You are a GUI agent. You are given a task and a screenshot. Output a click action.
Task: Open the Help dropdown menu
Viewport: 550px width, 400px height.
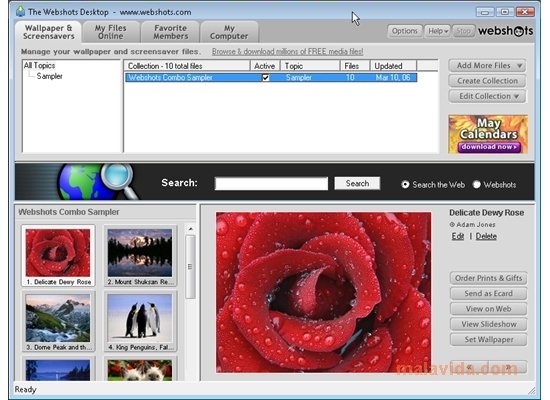437,31
